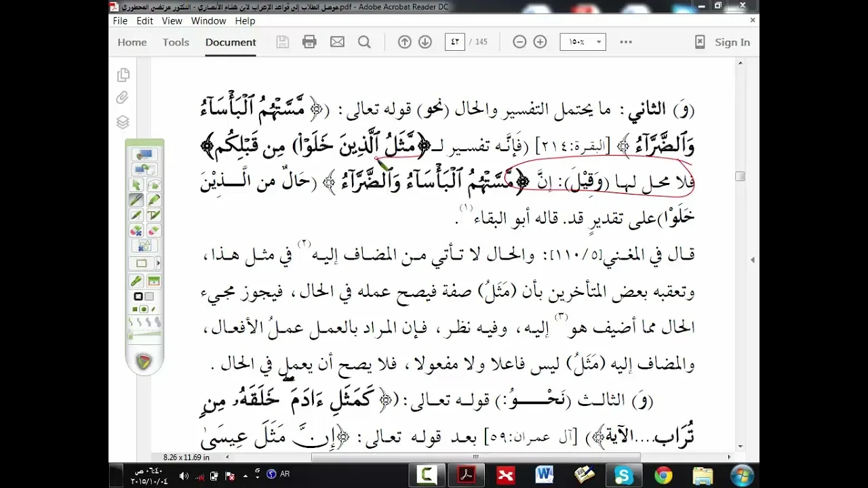868x488 pixels.
Task: Adjust the pen thickness slider
Action: tap(144, 335)
